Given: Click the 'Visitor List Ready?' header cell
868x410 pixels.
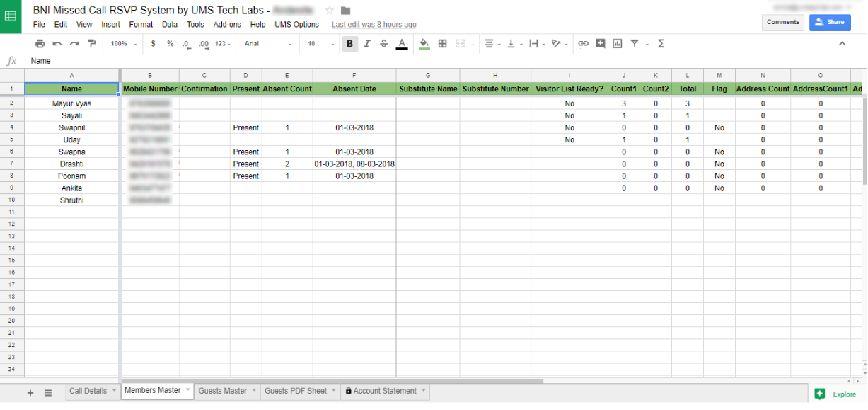Looking at the screenshot, I should pos(569,89).
